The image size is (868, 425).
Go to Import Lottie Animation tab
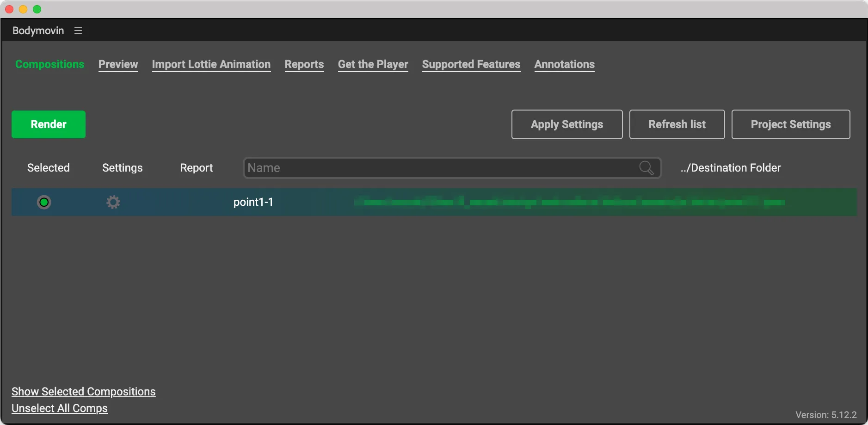211,64
